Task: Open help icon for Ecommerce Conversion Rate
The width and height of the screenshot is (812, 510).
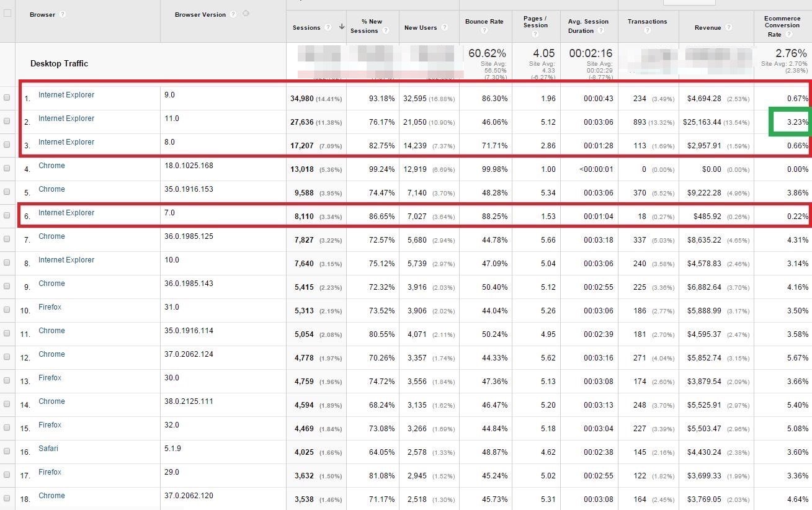Action: [x=788, y=35]
